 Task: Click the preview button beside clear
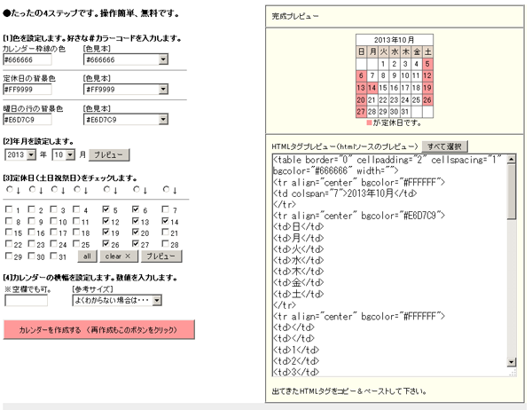(161, 256)
